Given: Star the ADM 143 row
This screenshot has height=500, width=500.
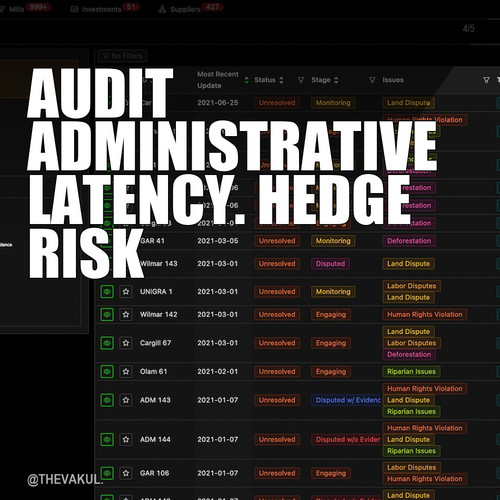Looking at the screenshot, I should coord(126,400).
